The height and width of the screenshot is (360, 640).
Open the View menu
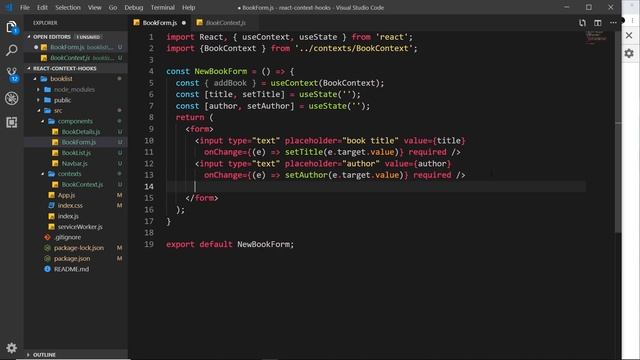[x=95, y=7]
